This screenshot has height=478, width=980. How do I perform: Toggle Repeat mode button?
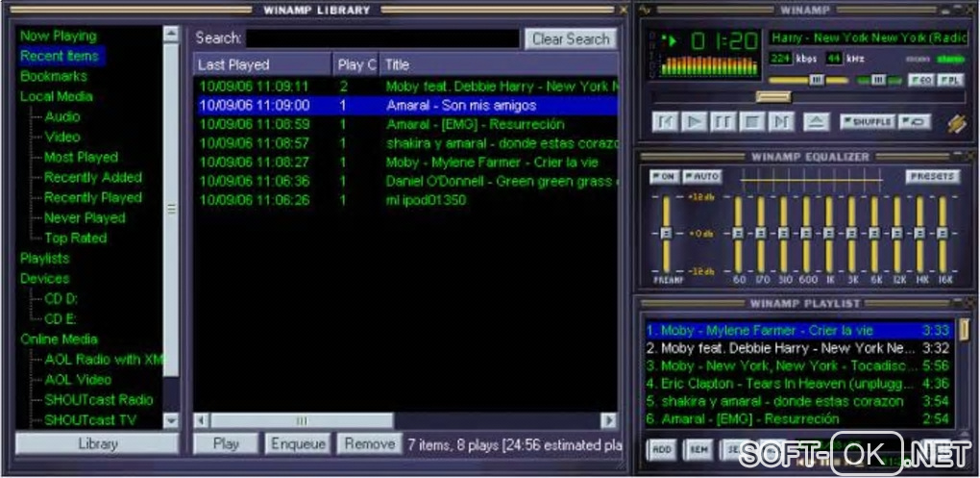click(915, 121)
